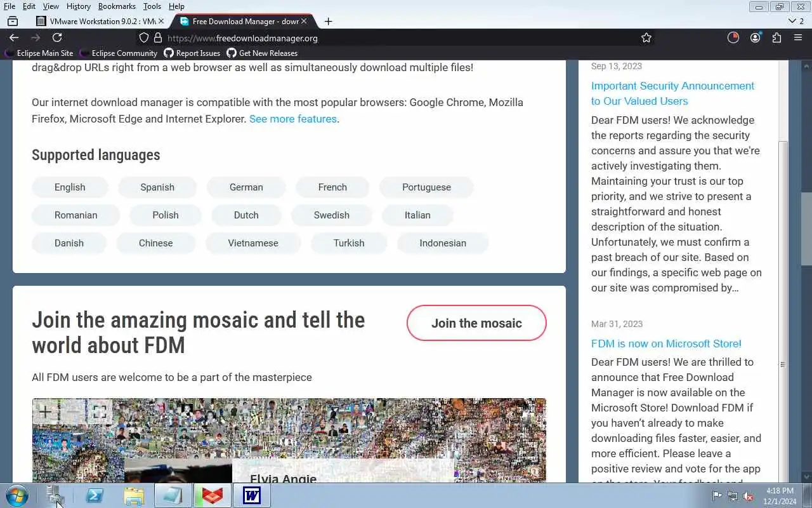The width and height of the screenshot is (812, 508).
Task: Open the server manager taskbar icon
Action: 56,495
